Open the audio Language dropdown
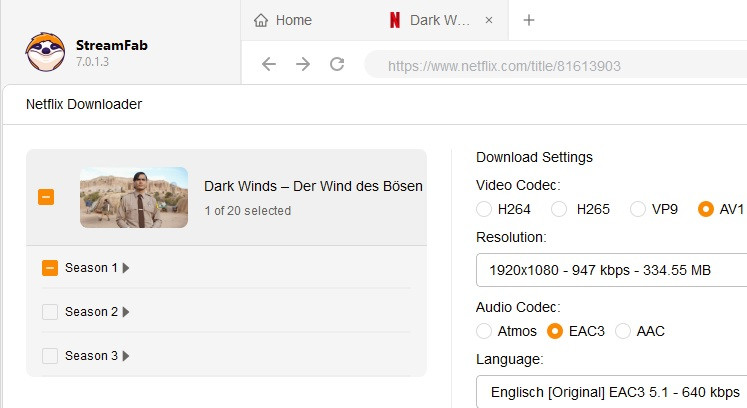Screen dimensions: 747x408 [612, 391]
